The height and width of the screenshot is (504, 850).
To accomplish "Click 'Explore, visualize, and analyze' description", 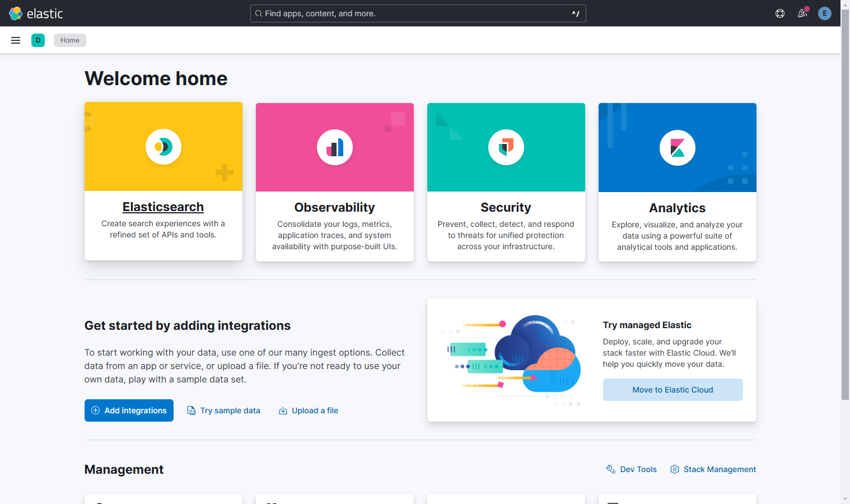I will (678, 236).
